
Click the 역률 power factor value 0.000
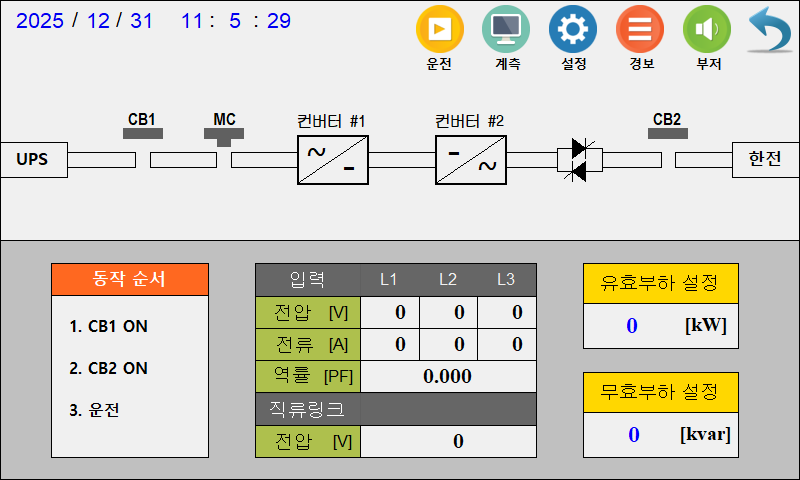point(448,377)
